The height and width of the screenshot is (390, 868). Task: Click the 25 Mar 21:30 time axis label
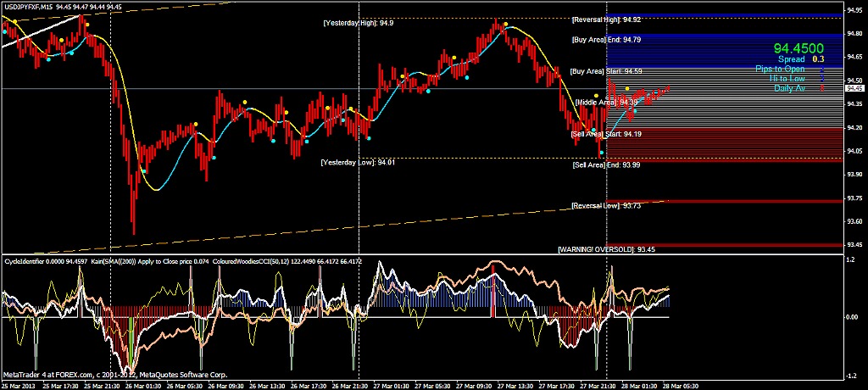101,385
